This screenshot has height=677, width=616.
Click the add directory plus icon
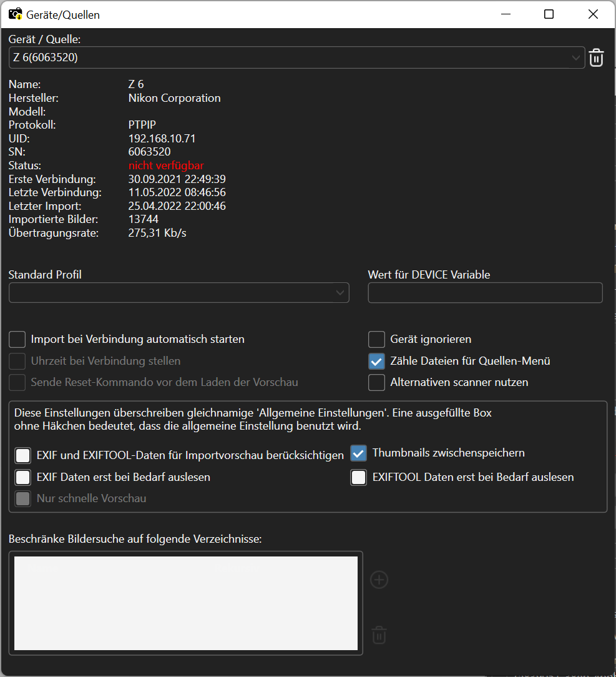379,580
